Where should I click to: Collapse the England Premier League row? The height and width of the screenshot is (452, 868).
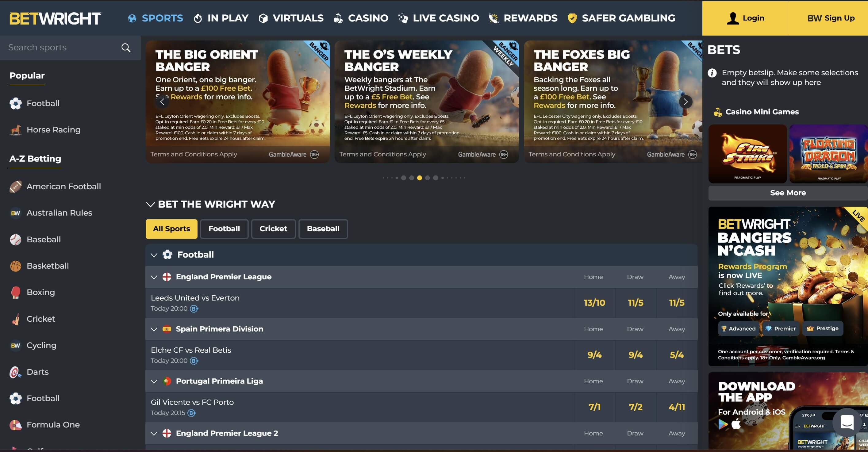coord(154,277)
